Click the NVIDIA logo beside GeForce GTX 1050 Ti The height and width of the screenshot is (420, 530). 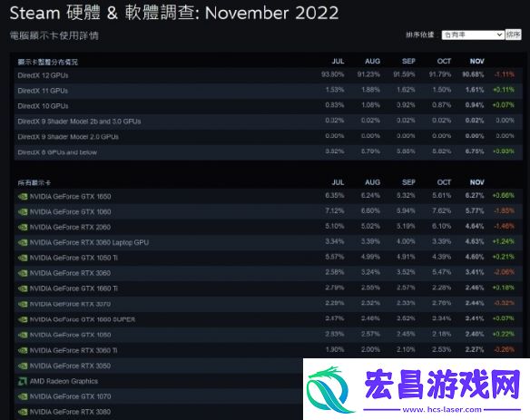(x=23, y=258)
